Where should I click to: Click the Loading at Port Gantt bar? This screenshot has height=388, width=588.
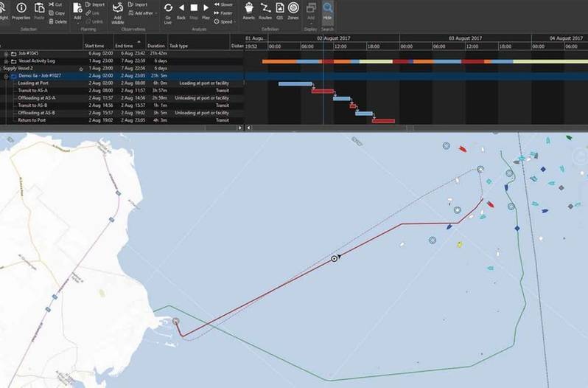click(x=295, y=83)
